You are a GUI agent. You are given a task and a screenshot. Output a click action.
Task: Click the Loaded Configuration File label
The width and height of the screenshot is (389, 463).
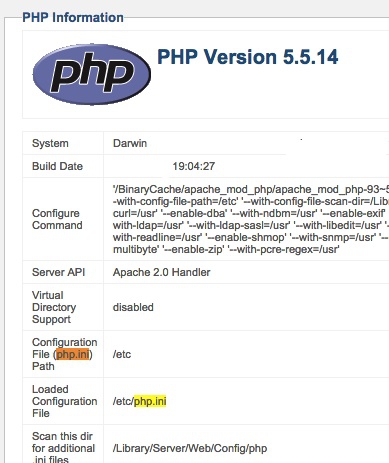tap(65, 401)
